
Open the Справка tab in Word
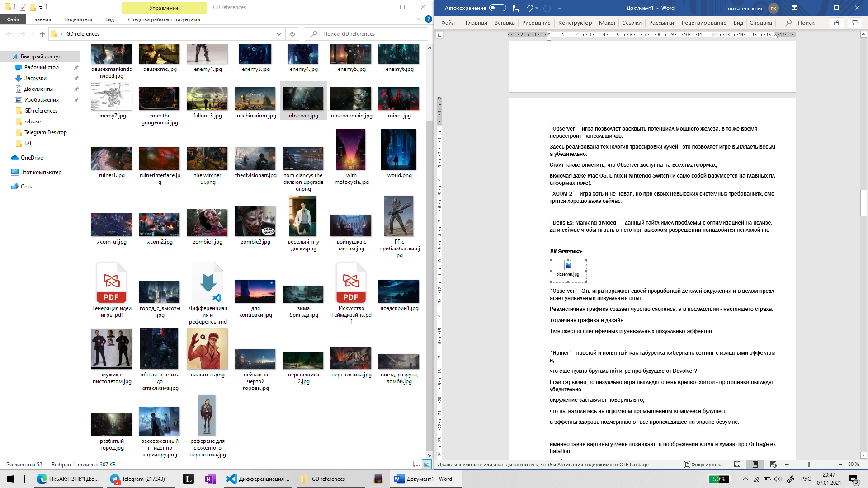pyautogui.click(x=761, y=23)
